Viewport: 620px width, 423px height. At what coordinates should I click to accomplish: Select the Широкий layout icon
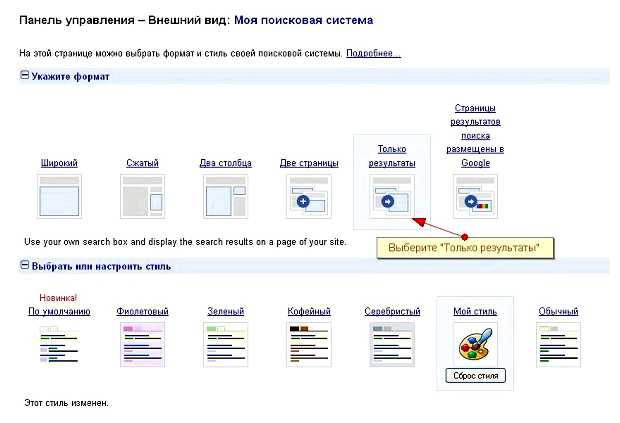point(59,194)
